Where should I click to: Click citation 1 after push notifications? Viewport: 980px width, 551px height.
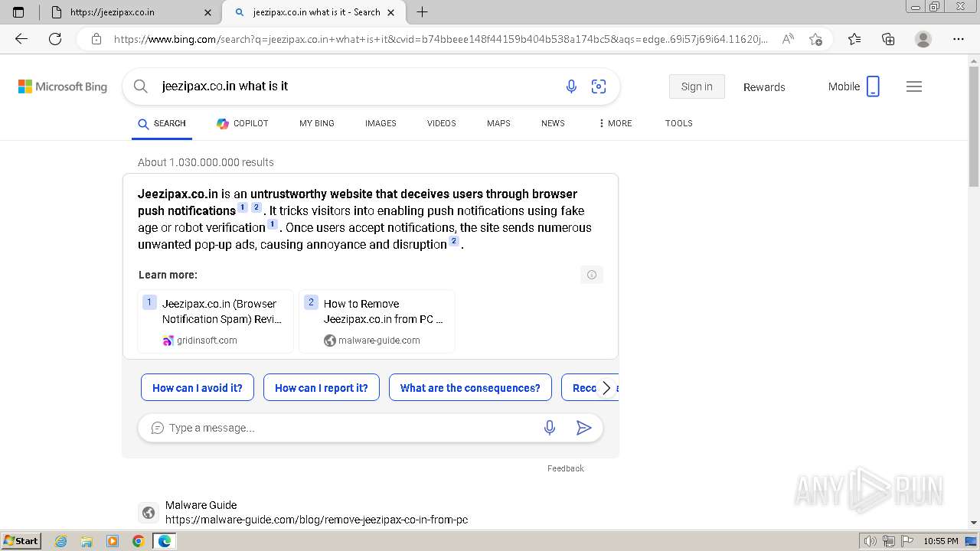(243, 207)
